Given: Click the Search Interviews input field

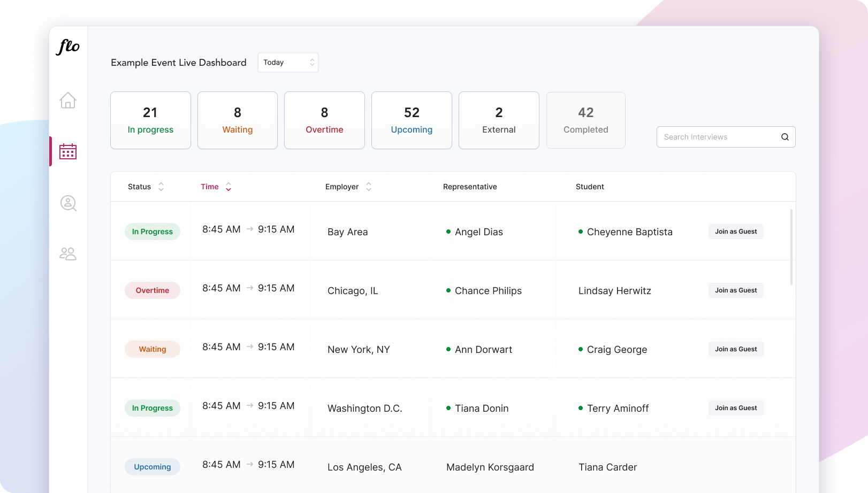Looking at the screenshot, I should tap(717, 137).
